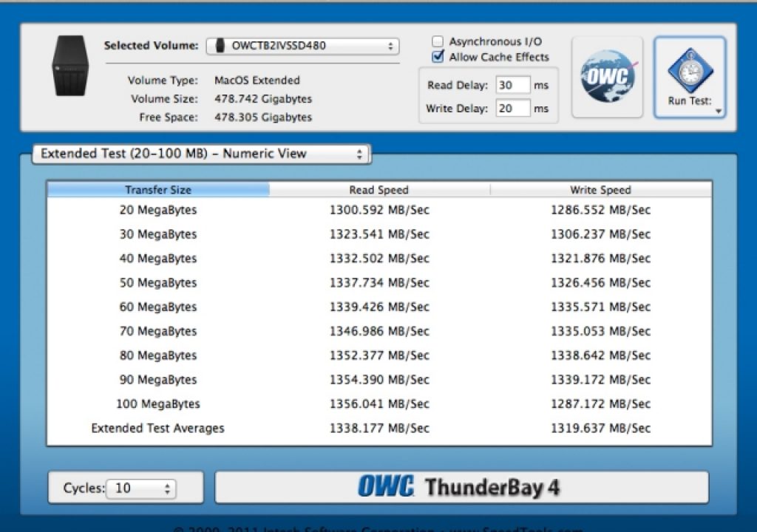Select the 80 MegaBytes row
This screenshot has height=532, width=757.
click(x=379, y=355)
